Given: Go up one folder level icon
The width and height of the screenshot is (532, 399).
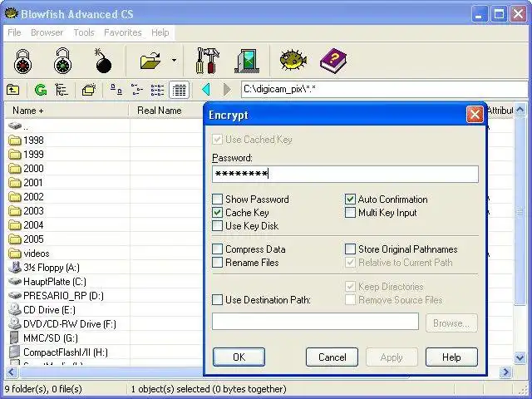Looking at the screenshot, I should pyautogui.click(x=13, y=90).
